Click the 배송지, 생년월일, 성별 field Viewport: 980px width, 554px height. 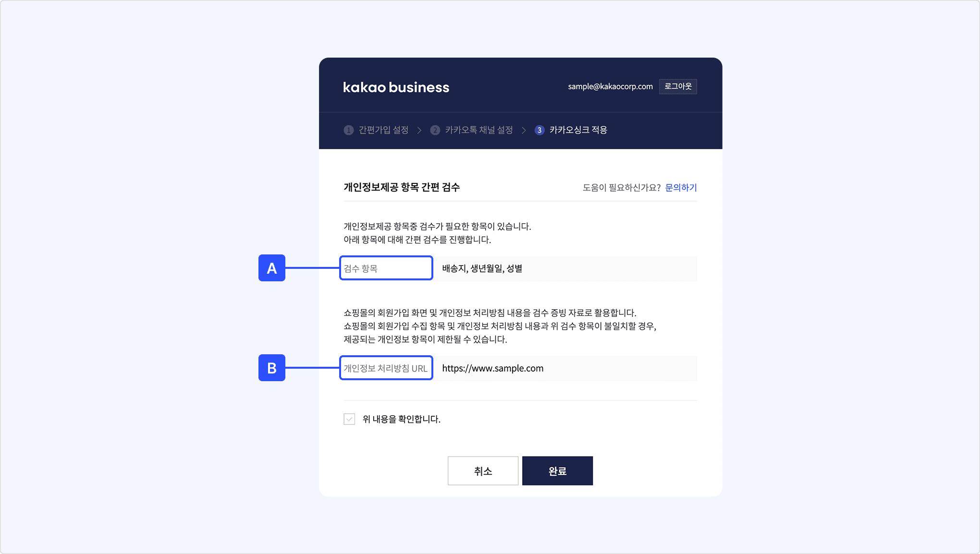coord(565,268)
